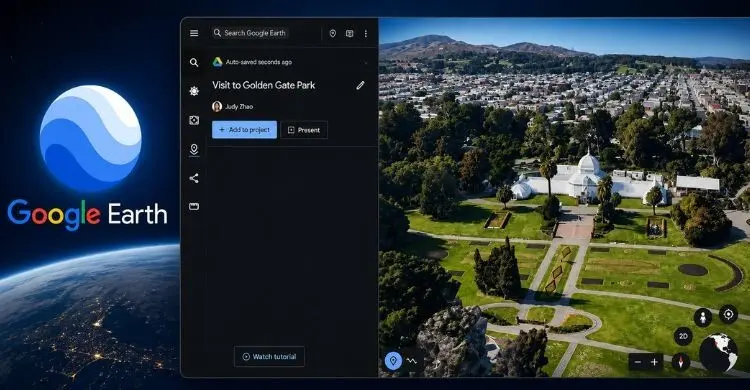Click the Auto-saved seconds ago text
The width and height of the screenshot is (750, 390).
pyautogui.click(x=259, y=62)
